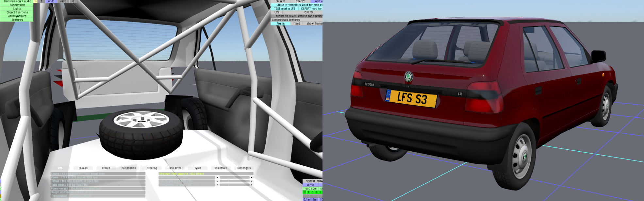Select the green r view button
644x201 pixels.
(316, 192)
